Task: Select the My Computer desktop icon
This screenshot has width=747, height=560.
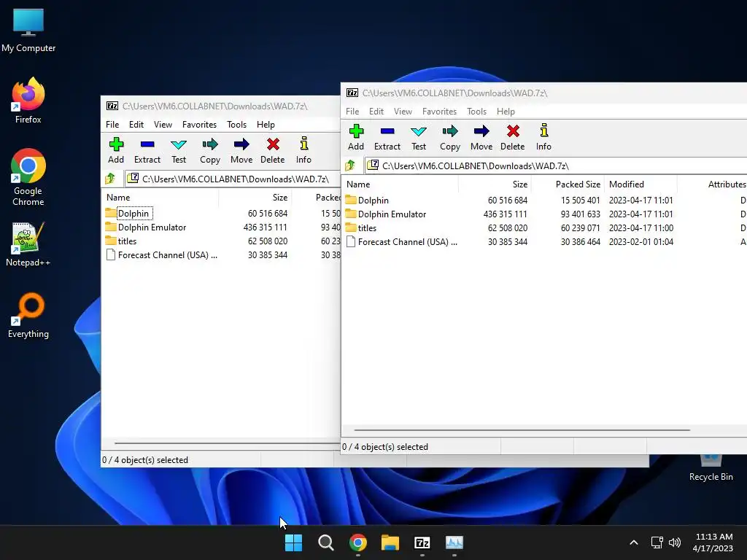Action: [x=28, y=31]
